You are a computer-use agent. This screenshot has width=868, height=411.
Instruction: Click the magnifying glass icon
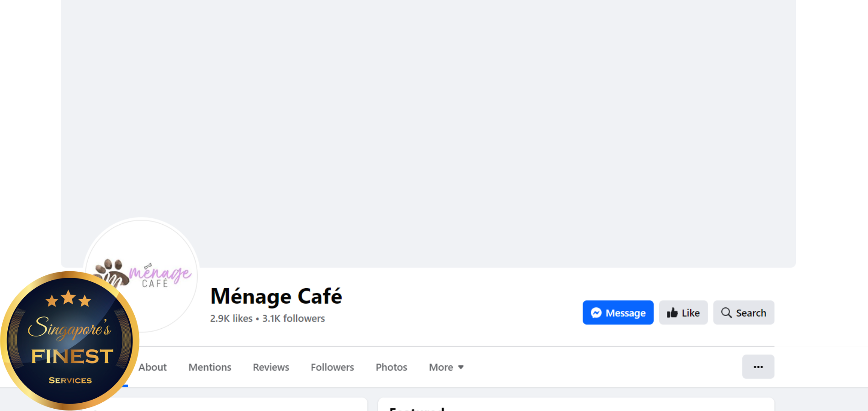726,313
